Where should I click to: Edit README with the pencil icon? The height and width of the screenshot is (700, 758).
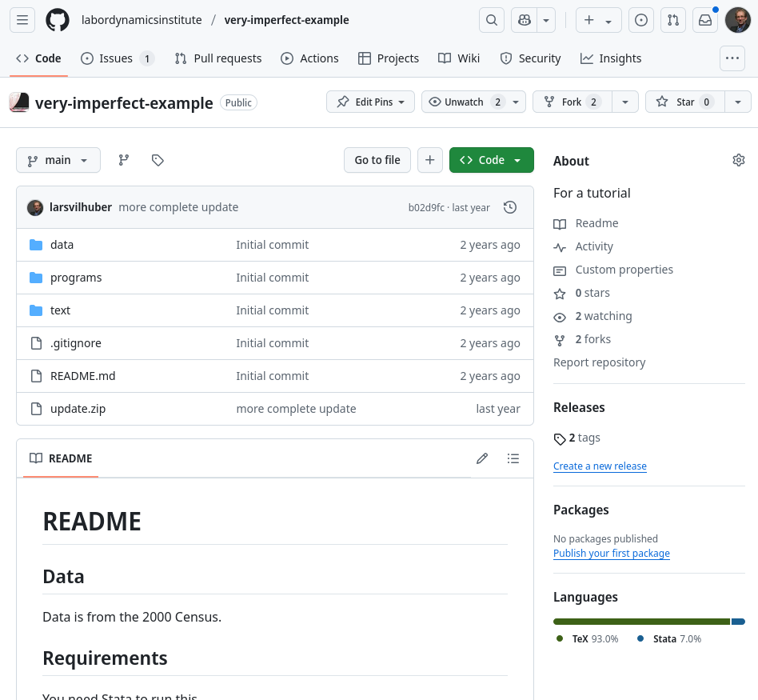[x=482, y=458]
